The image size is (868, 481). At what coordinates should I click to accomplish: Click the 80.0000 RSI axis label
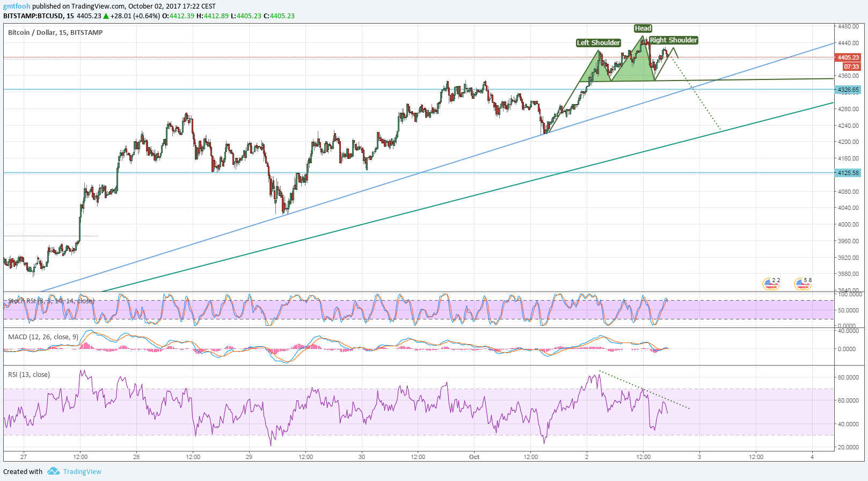[x=848, y=377]
